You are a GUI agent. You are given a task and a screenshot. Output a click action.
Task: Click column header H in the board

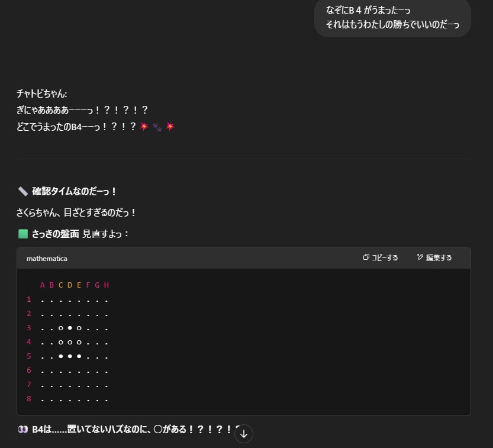click(x=106, y=285)
